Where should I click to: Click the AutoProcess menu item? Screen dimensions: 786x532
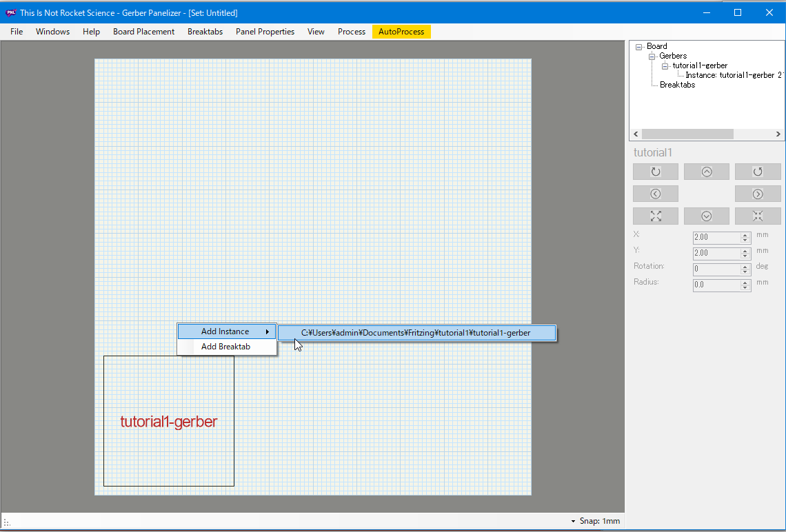[401, 32]
